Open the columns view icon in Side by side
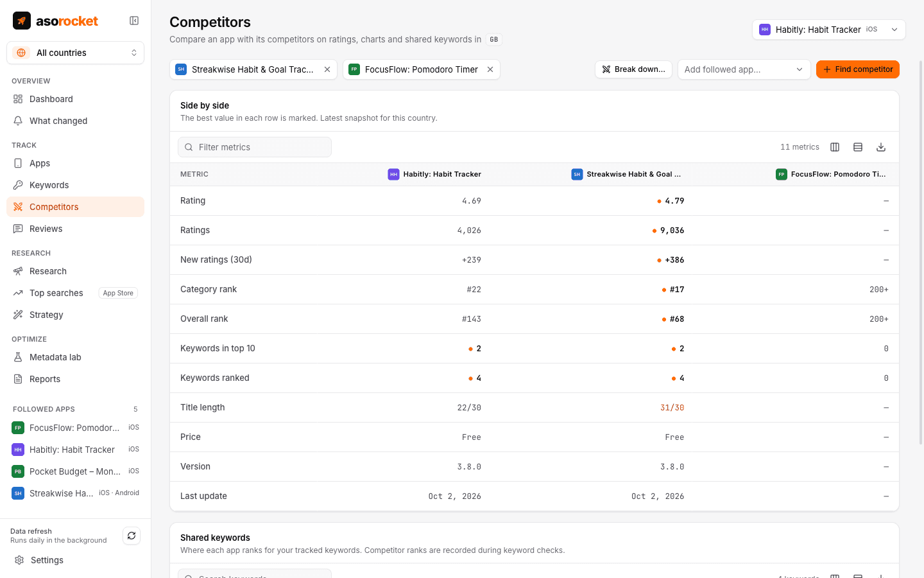Image resolution: width=924 pixels, height=578 pixels. [x=835, y=147]
